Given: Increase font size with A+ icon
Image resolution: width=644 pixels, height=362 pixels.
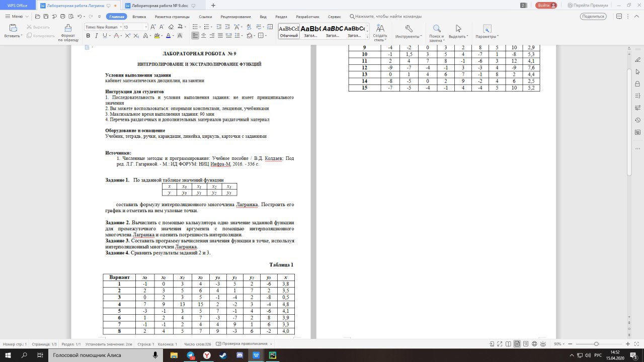Looking at the screenshot, I should tap(153, 27).
